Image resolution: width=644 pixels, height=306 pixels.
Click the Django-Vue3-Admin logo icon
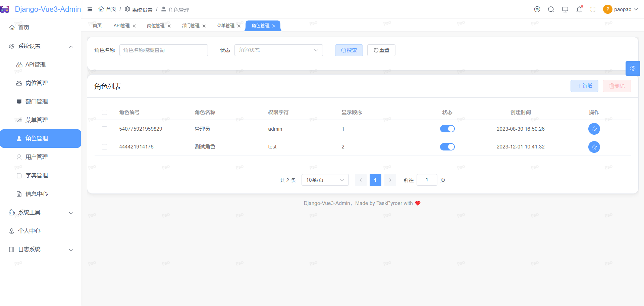5,9
